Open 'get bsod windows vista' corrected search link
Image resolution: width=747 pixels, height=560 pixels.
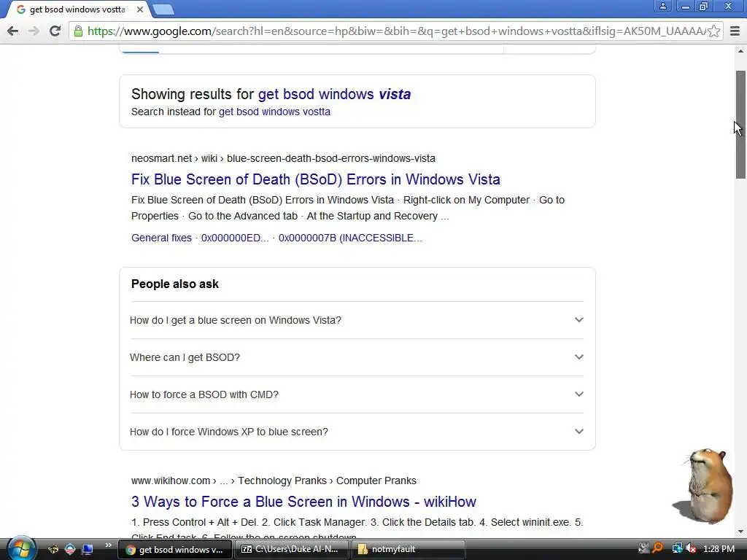point(334,94)
